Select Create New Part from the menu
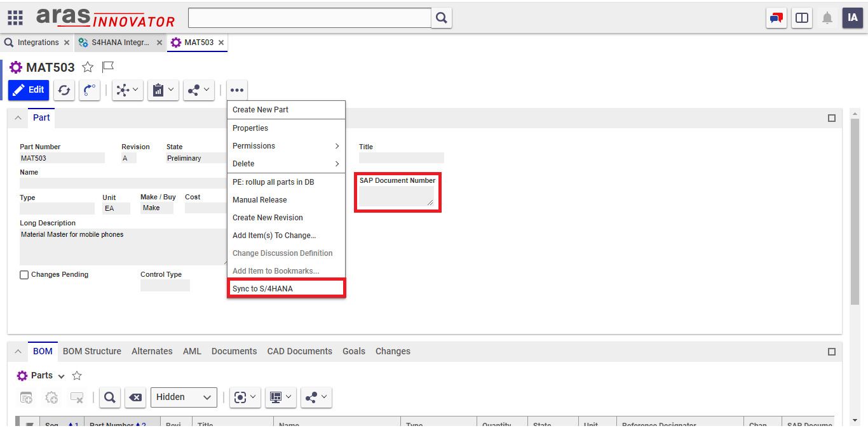This screenshot has width=868, height=433. pyautogui.click(x=286, y=110)
